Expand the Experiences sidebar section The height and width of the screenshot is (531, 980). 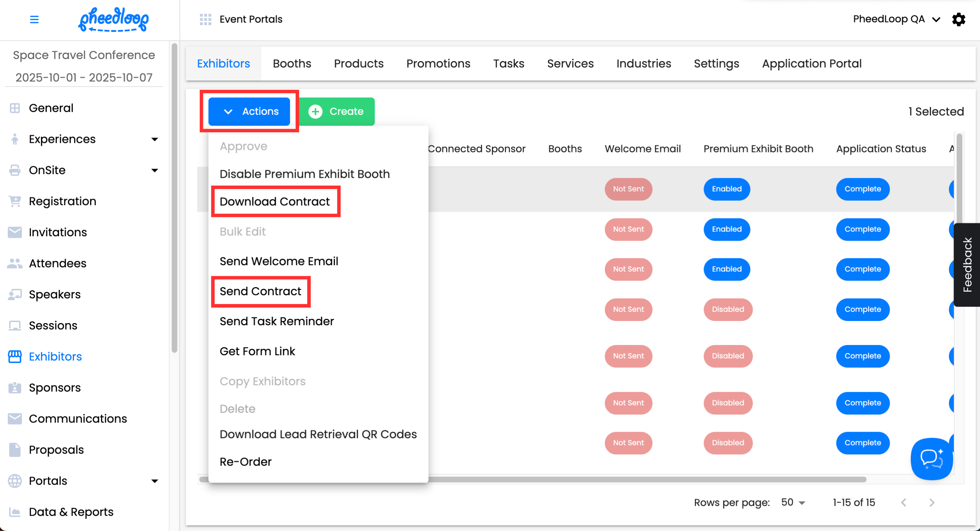[154, 139]
